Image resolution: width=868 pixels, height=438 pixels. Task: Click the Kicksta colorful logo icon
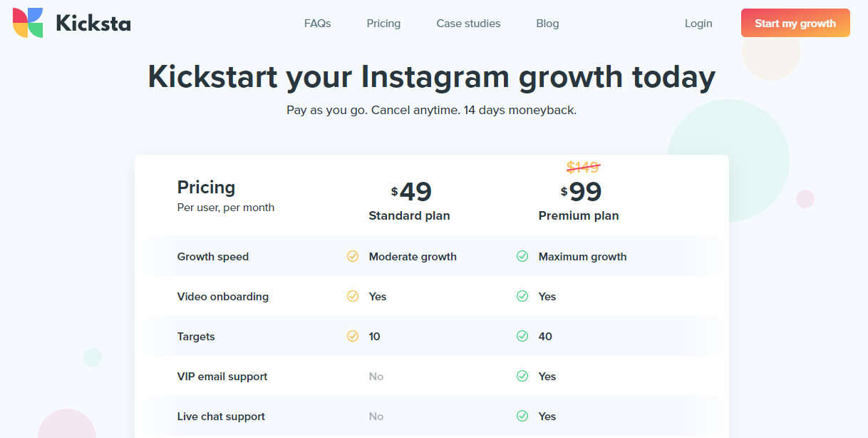[x=28, y=23]
